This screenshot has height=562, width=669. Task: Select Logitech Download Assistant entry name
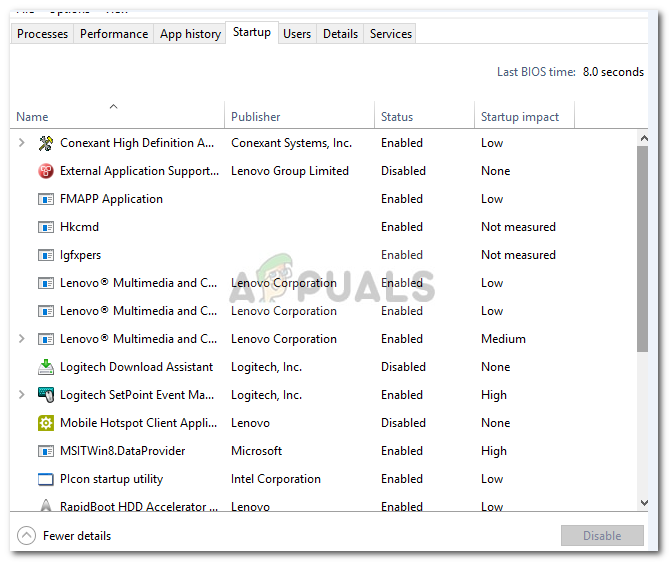pyautogui.click(x=137, y=367)
